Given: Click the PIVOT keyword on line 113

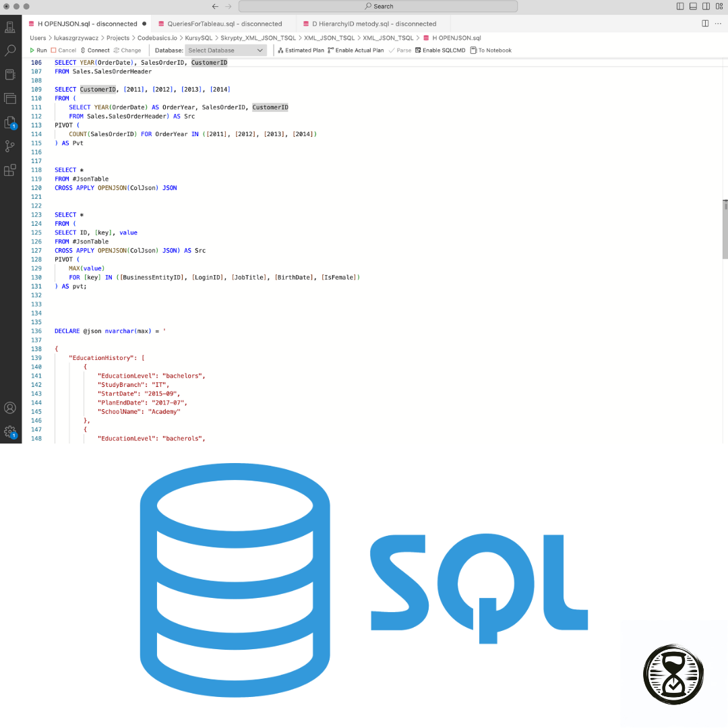Looking at the screenshot, I should [63, 125].
